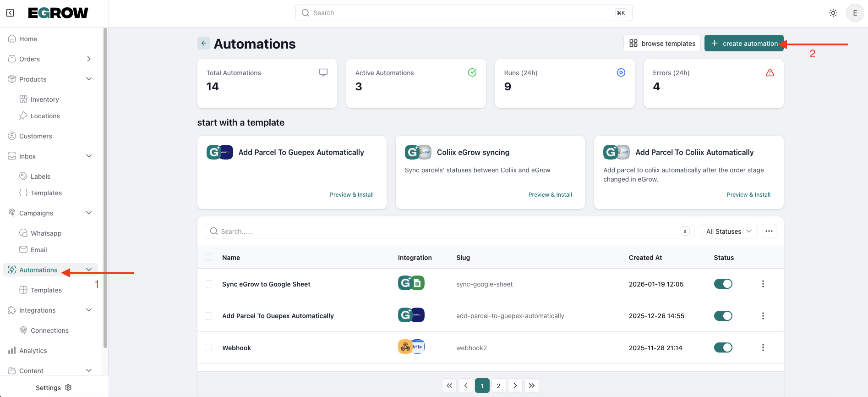Toggle the light/dark theme sun icon
This screenshot has height=397, width=868.
(x=833, y=13)
